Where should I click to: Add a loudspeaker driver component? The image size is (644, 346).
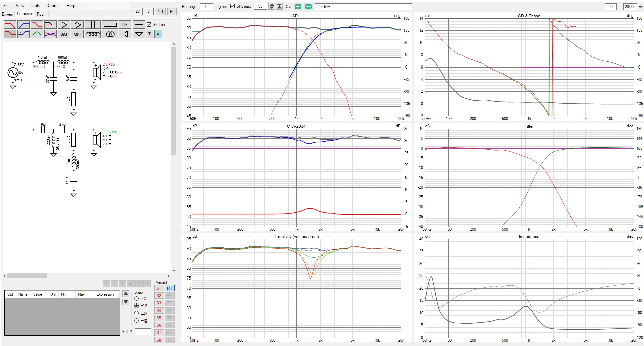125,34
